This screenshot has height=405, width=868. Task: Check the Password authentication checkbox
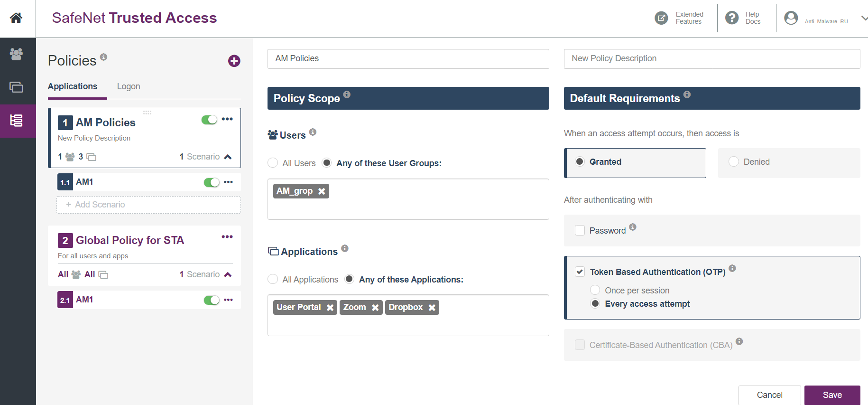pos(580,231)
